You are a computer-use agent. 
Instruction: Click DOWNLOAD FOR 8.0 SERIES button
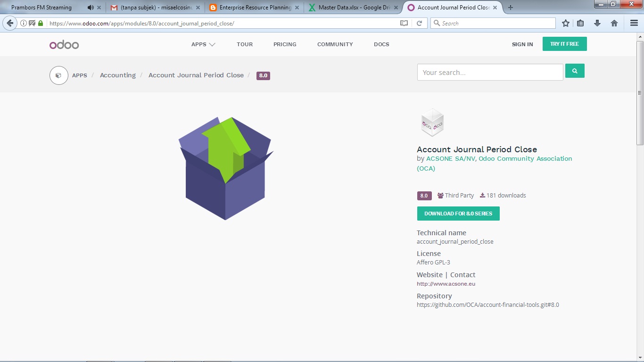[x=458, y=214]
